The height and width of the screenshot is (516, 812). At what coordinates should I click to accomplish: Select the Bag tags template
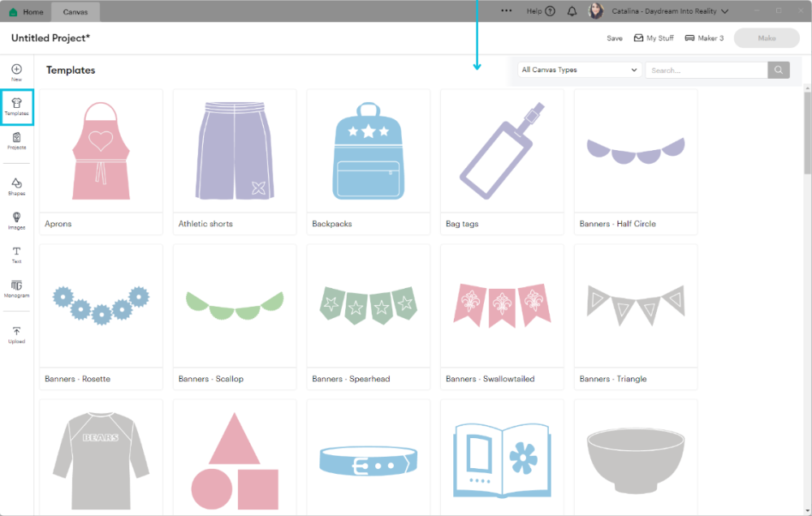click(x=502, y=162)
